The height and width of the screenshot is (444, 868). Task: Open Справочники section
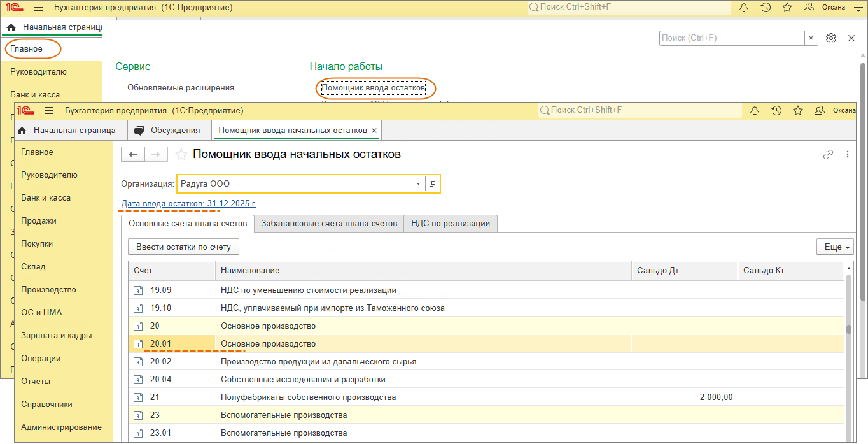pyautogui.click(x=46, y=405)
